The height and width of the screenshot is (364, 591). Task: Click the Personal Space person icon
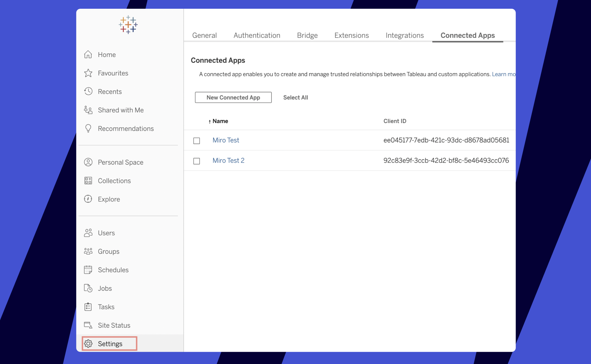[x=88, y=162]
